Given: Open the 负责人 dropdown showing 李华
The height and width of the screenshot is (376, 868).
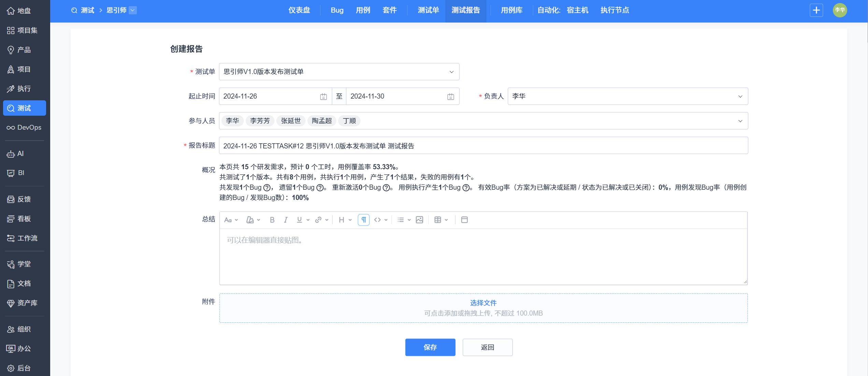Looking at the screenshot, I should pos(627,97).
